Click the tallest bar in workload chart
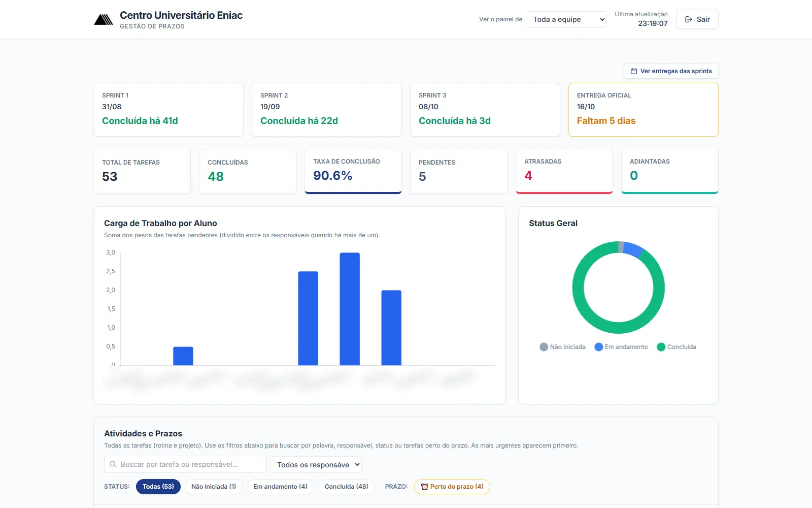This screenshot has height=508, width=812. click(350, 309)
